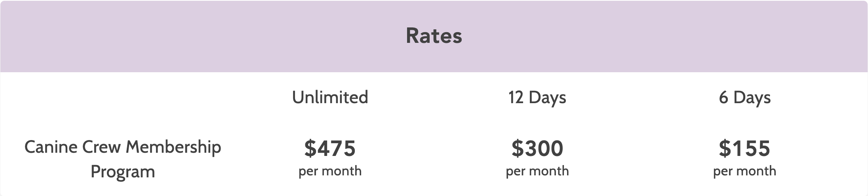Click the word "Program" in row label

(x=123, y=172)
